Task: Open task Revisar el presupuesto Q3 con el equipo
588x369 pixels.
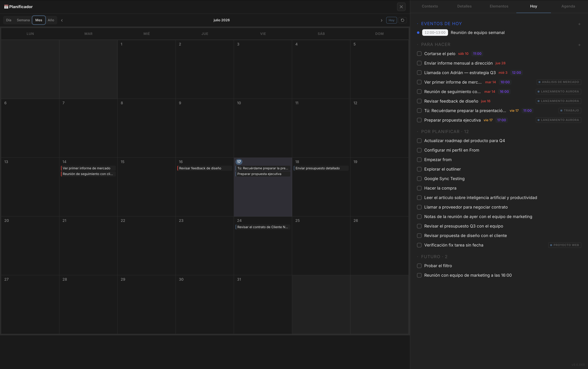Action: click(464, 226)
